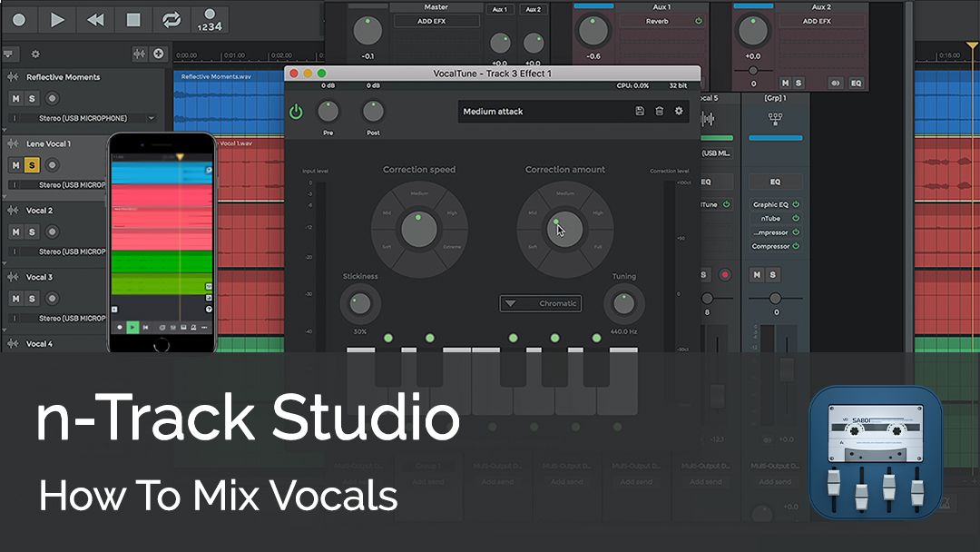Image resolution: width=980 pixels, height=552 pixels.
Task: Delete the VocalTune preset with the trash icon
Action: (x=660, y=112)
